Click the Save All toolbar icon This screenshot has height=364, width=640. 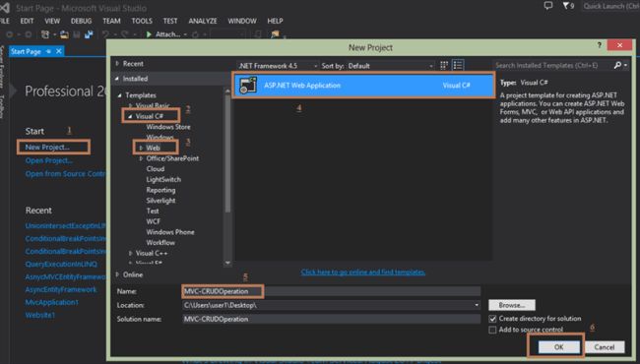89,34
